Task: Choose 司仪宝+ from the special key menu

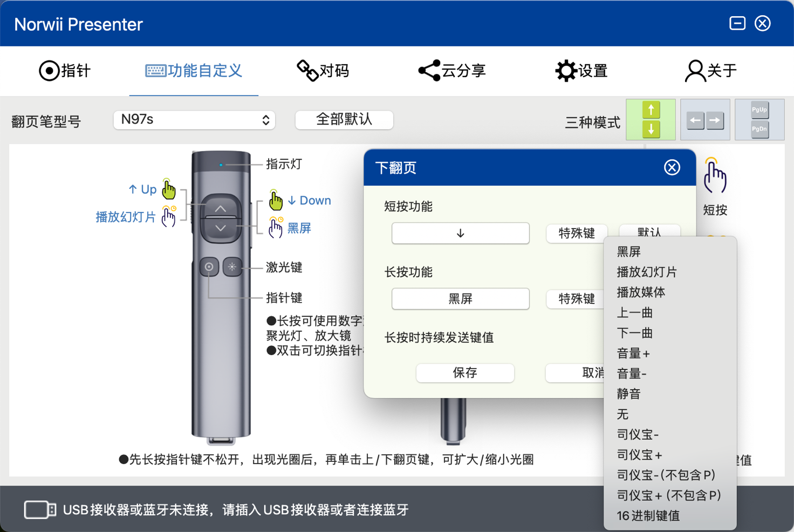Action: (670, 455)
